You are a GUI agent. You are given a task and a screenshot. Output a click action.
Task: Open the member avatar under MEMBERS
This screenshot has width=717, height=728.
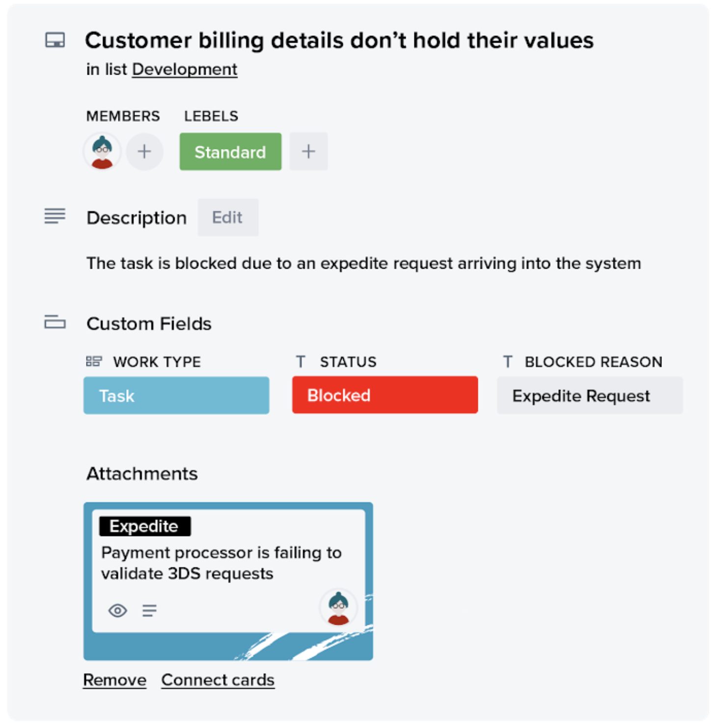102,151
